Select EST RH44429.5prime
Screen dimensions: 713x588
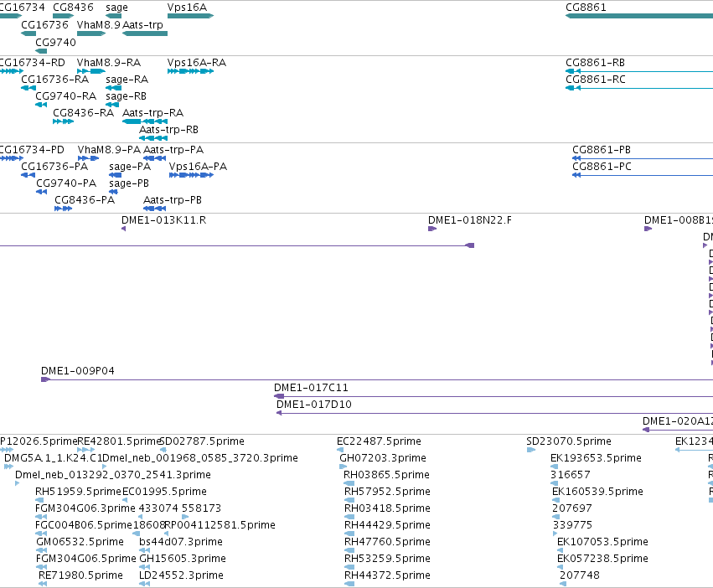349,534
